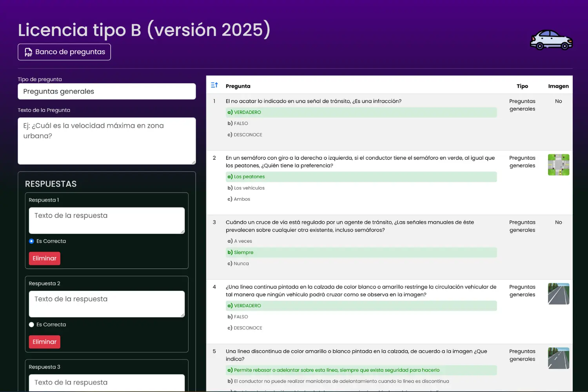Click the Respuesta 3 answer text field

pos(107,383)
